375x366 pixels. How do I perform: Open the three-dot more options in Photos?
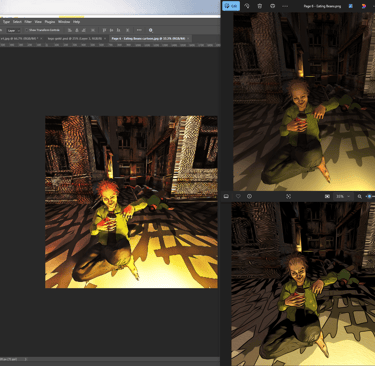[285, 6]
